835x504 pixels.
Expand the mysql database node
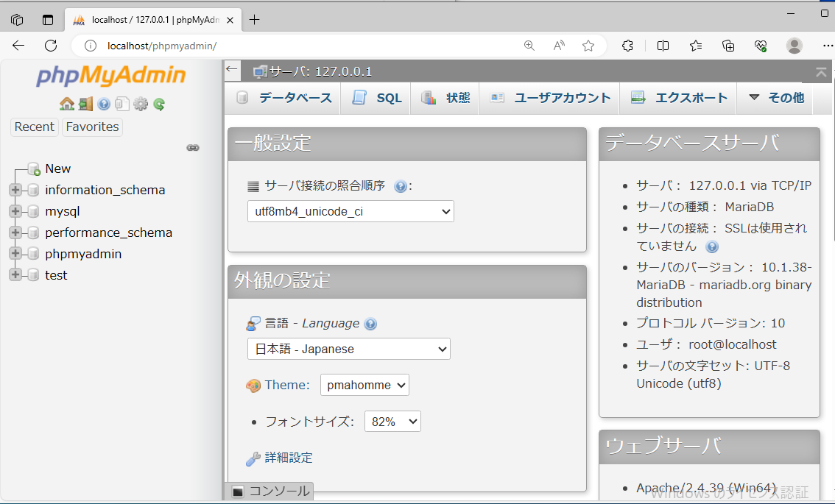(15, 211)
